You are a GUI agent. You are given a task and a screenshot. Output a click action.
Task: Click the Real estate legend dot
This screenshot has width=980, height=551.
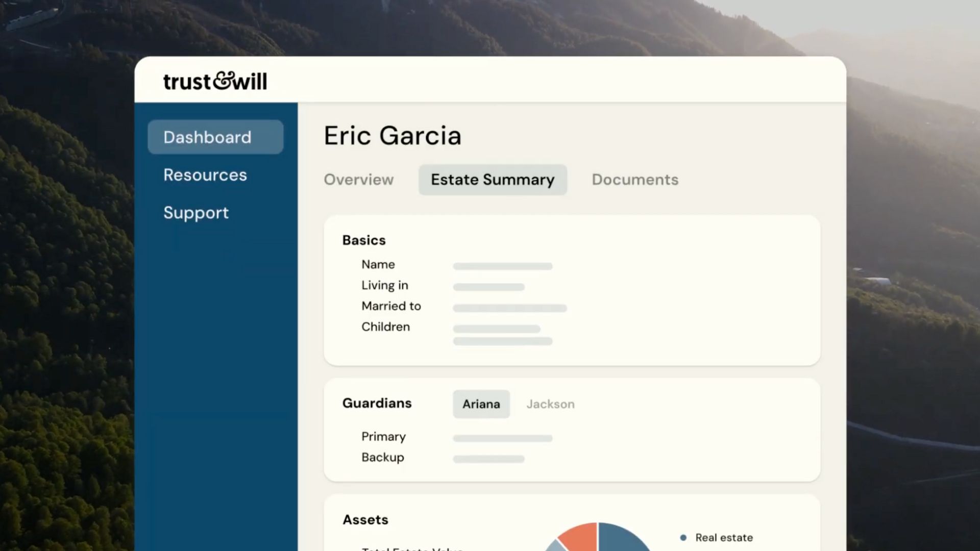point(683,537)
